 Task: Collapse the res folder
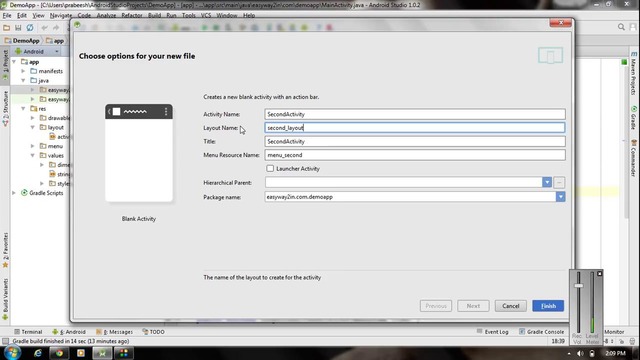point(23,109)
